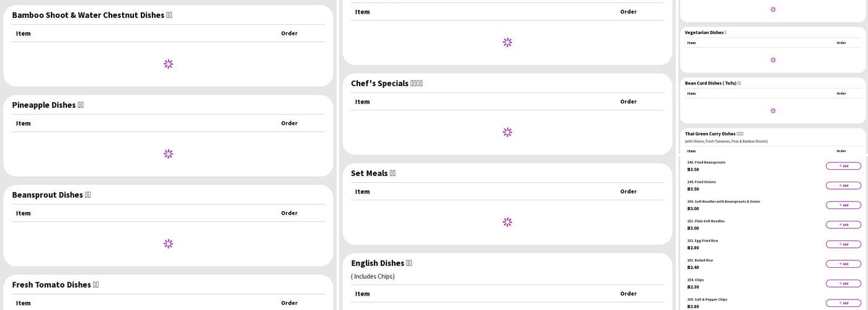Add Salt & Pepper Chips to order
868x310 pixels.
pos(843,303)
